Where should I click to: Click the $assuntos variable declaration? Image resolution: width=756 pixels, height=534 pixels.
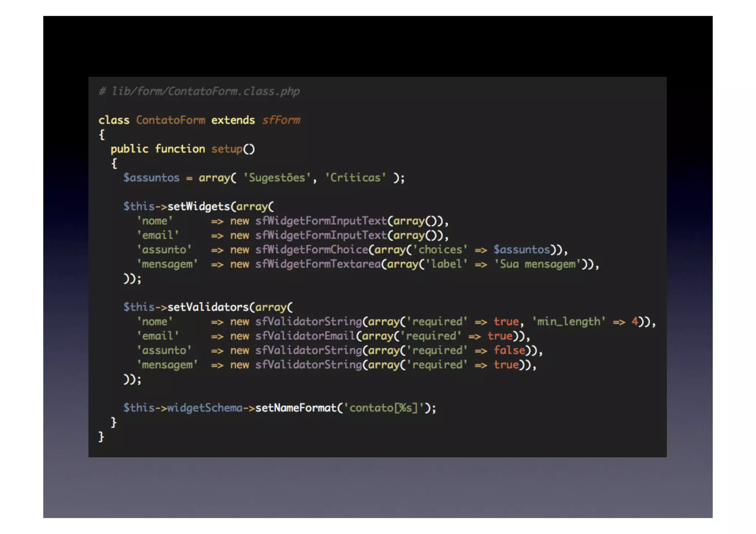(x=151, y=178)
